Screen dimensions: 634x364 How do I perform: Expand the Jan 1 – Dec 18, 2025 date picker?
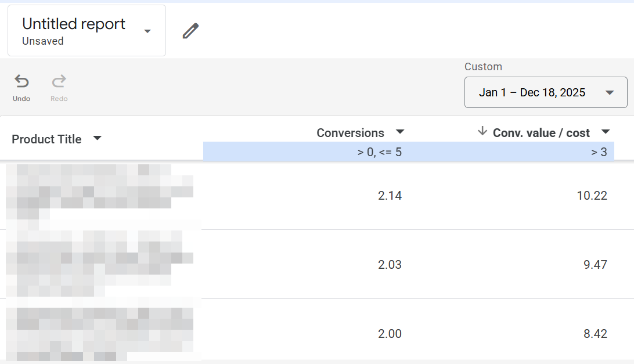point(546,92)
